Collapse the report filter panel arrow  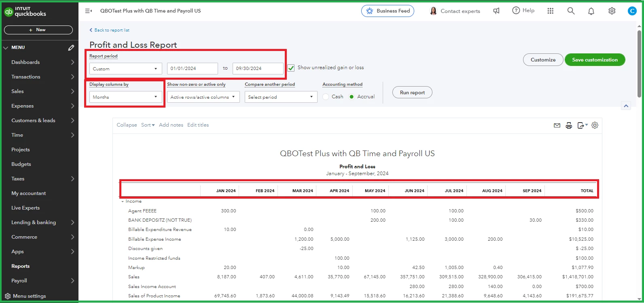(x=626, y=106)
